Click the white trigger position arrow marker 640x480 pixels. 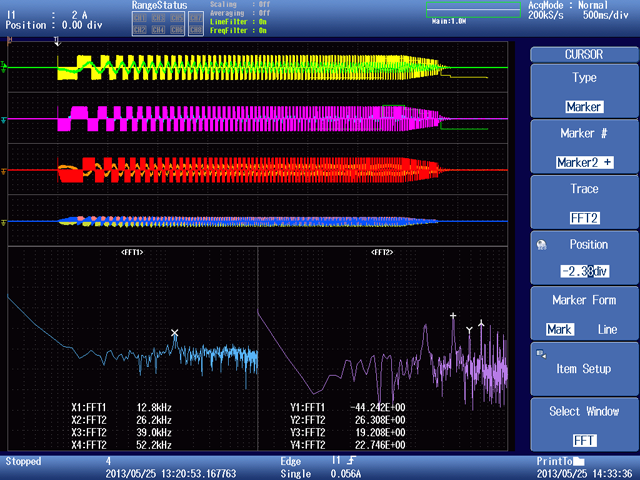click(x=57, y=41)
